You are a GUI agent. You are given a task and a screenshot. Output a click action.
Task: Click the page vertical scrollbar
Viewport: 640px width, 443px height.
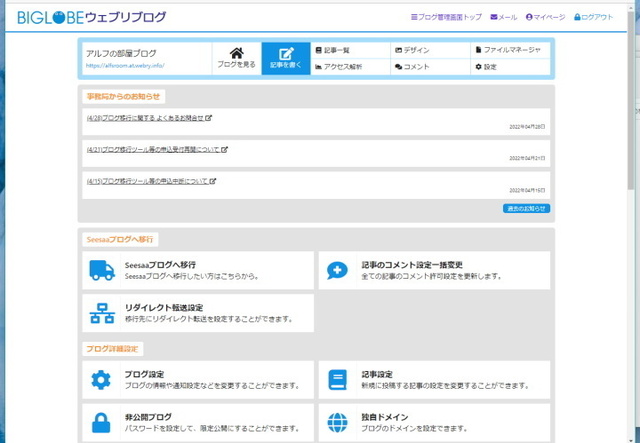tap(631, 102)
